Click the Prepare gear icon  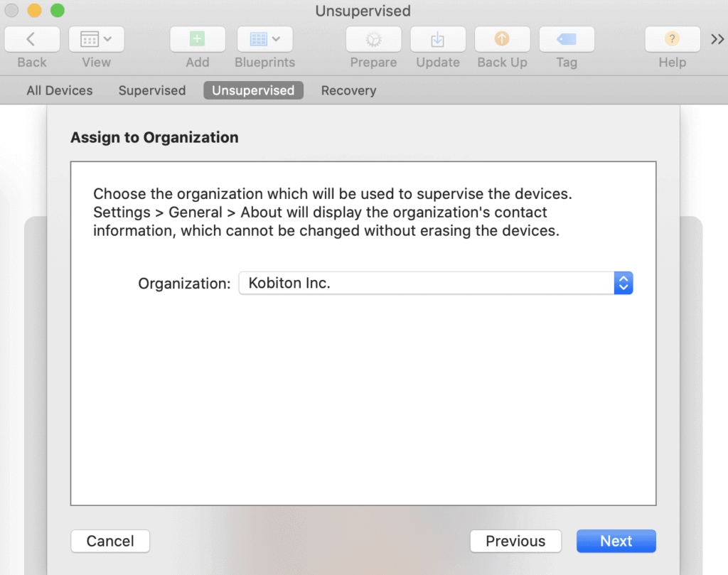point(373,39)
